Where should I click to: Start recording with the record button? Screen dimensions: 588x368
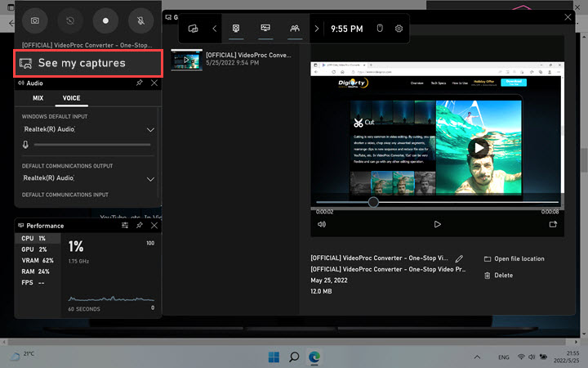(105, 19)
